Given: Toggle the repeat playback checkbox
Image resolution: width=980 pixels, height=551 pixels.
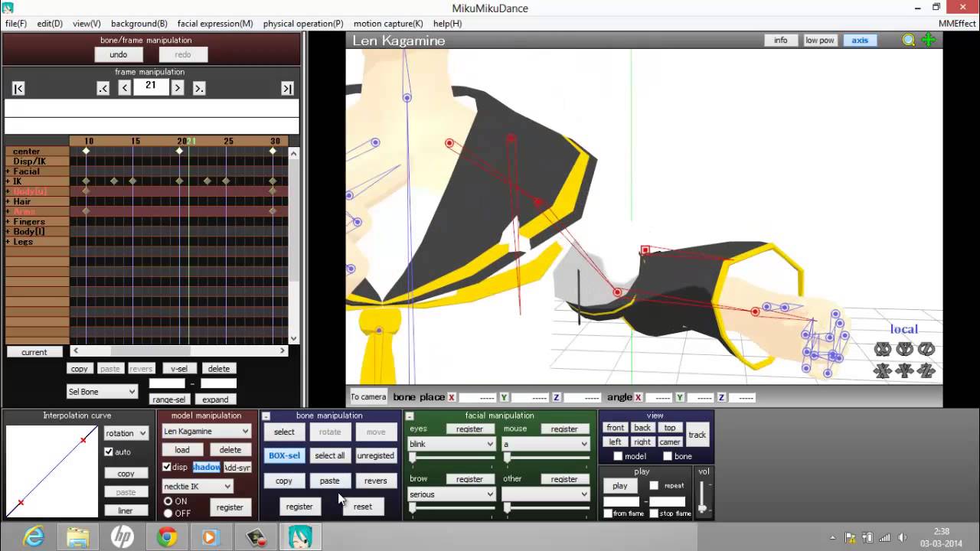Looking at the screenshot, I should click(x=654, y=485).
